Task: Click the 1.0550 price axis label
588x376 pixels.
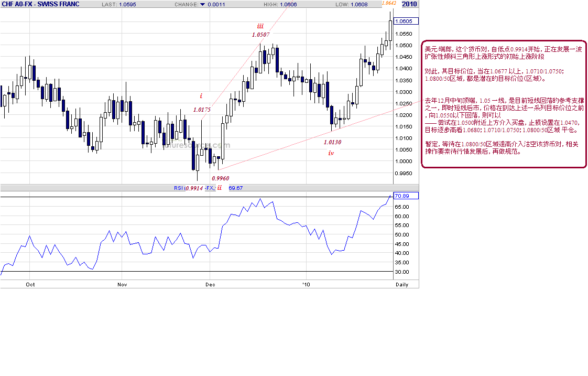Action: pyautogui.click(x=404, y=34)
